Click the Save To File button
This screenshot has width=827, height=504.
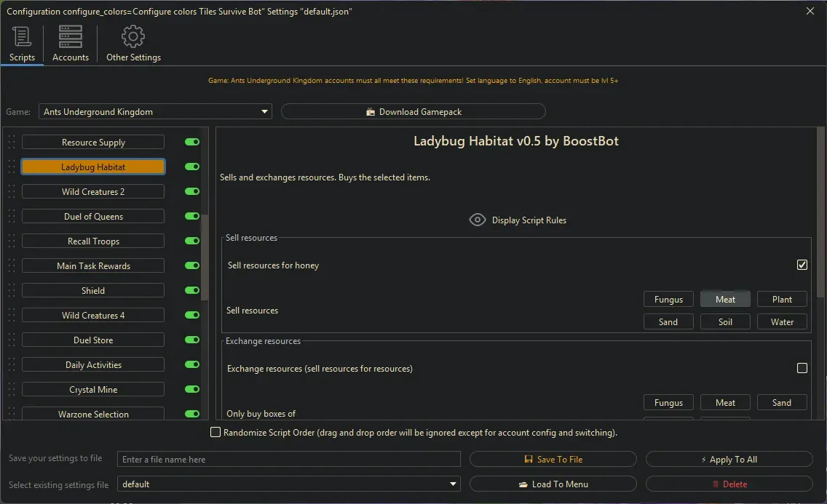(553, 460)
